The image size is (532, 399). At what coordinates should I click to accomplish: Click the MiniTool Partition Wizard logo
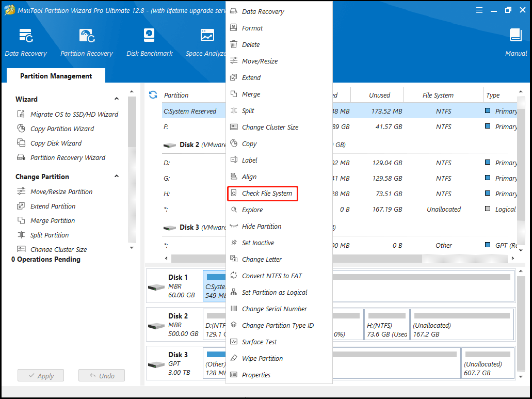point(9,9)
